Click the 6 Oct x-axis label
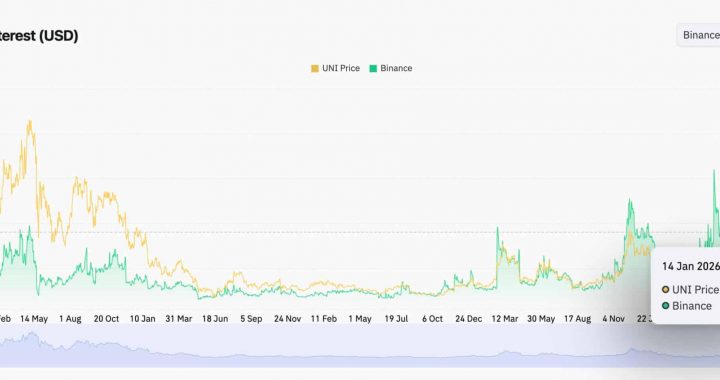Viewport: 720px width, 380px height. pyautogui.click(x=433, y=319)
